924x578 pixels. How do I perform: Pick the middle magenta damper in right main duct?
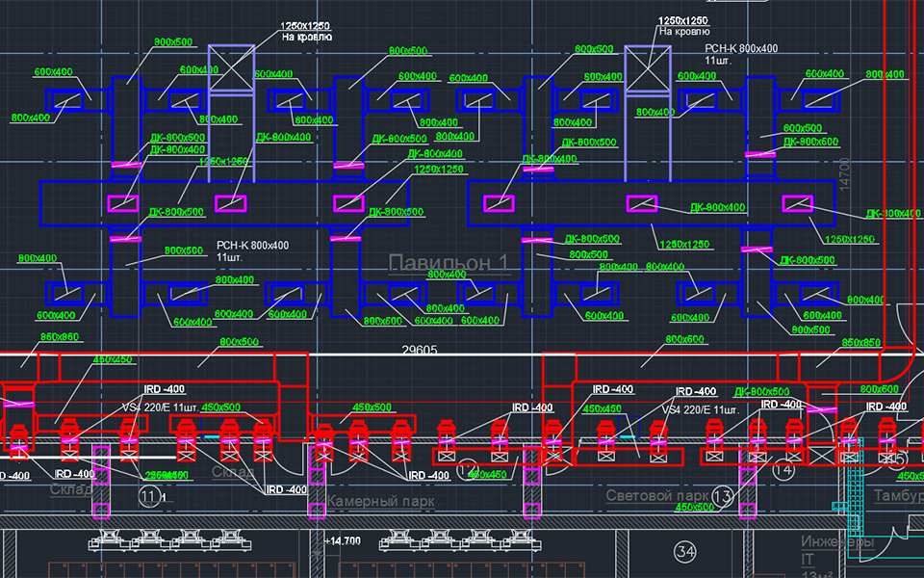point(642,203)
